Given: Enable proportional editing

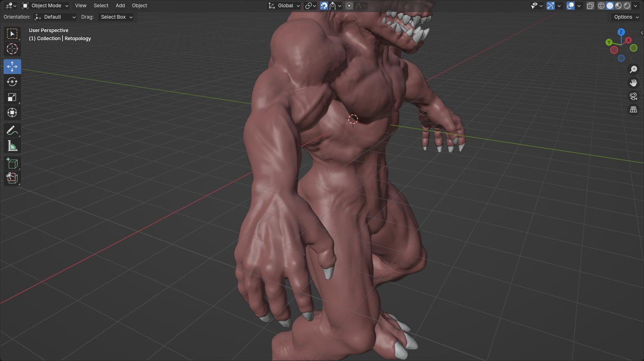Looking at the screenshot, I should click(x=349, y=6).
